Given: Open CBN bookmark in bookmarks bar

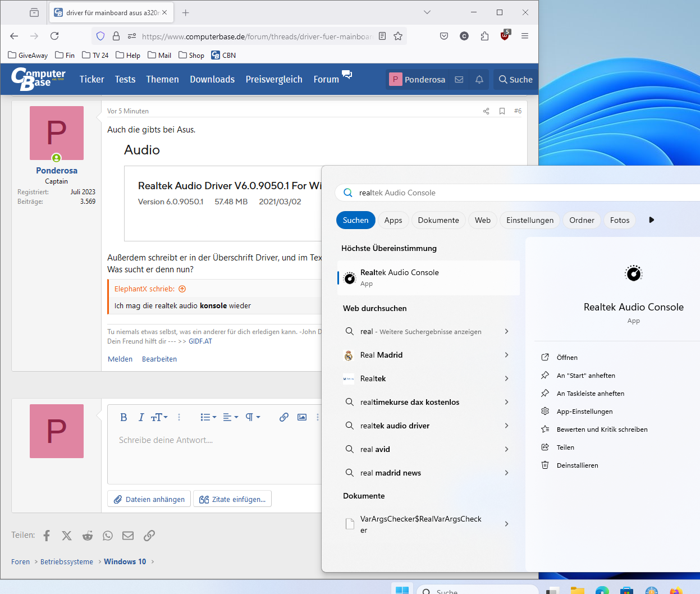Looking at the screenshot, I should click(223, 55).
